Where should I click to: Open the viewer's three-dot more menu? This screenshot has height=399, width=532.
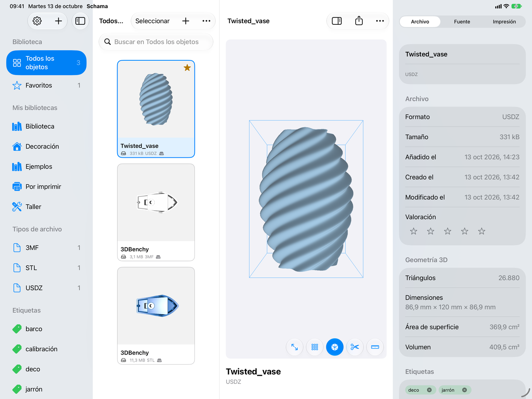point(380,21)
